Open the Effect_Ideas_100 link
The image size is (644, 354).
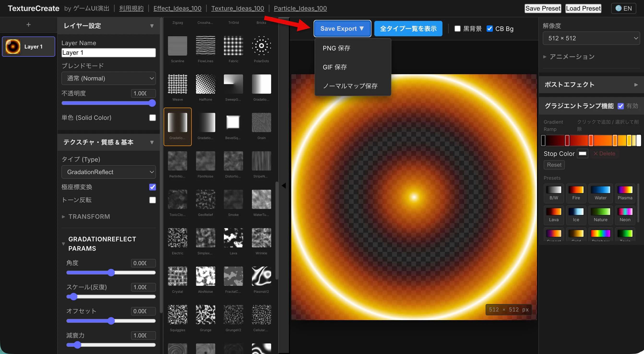tap(177, 8)
